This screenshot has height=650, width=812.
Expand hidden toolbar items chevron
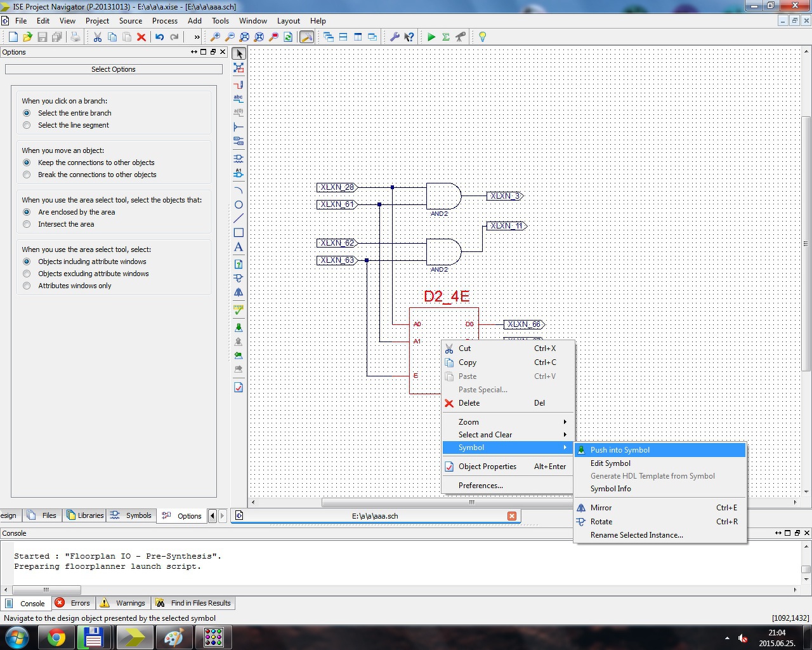tap(197, 37)
